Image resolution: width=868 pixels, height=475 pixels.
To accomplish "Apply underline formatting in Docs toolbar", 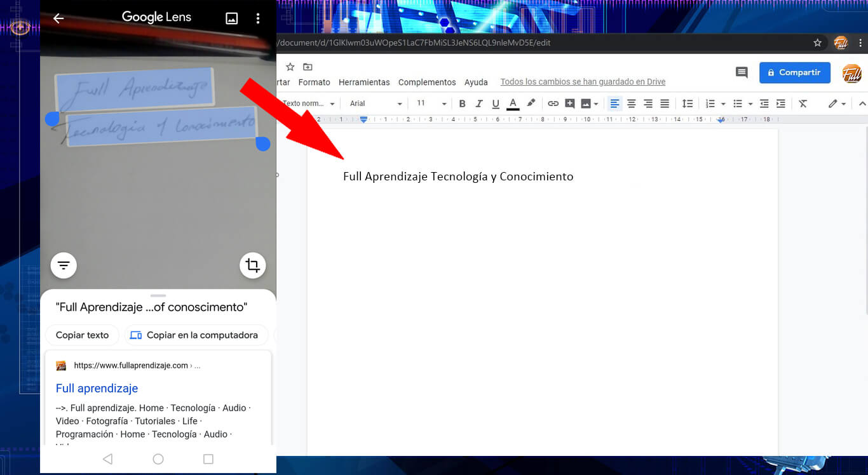I will click(496, 104).
